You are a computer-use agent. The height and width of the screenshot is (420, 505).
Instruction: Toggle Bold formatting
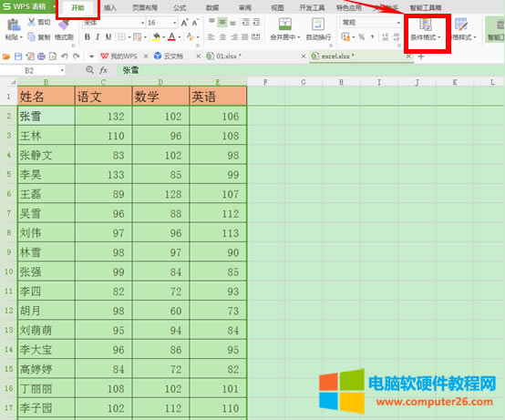point(88,37)
